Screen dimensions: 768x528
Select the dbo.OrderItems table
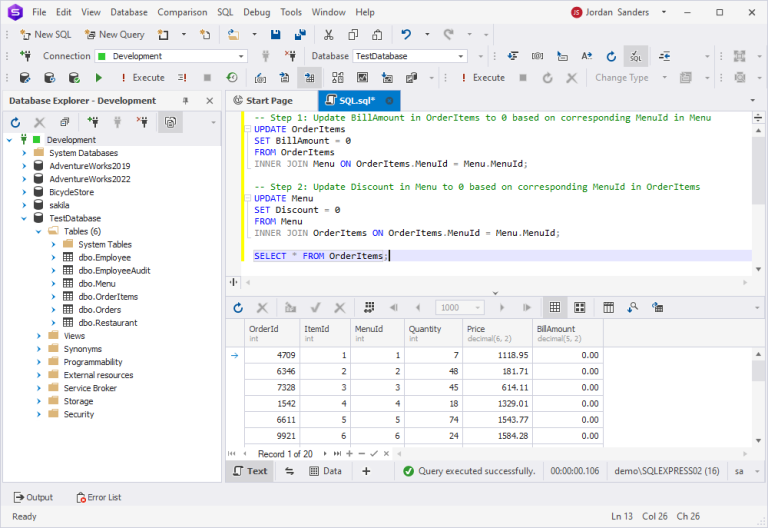pos(108,297)
